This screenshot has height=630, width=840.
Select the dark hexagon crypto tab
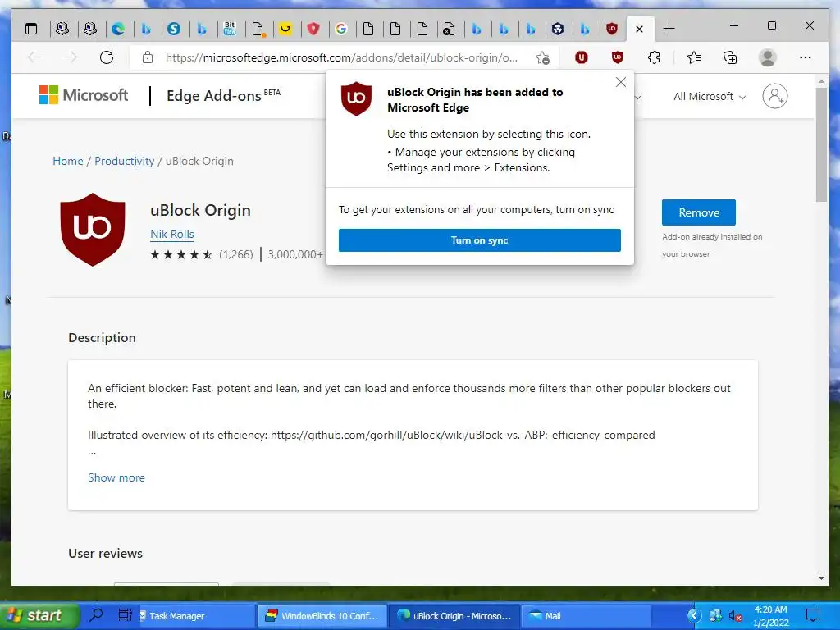(x=558, y=29)
